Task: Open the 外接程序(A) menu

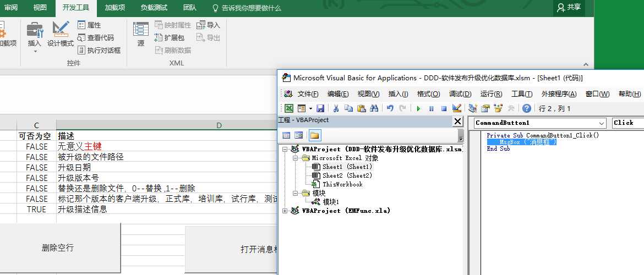Action: [x=559, y=94]
